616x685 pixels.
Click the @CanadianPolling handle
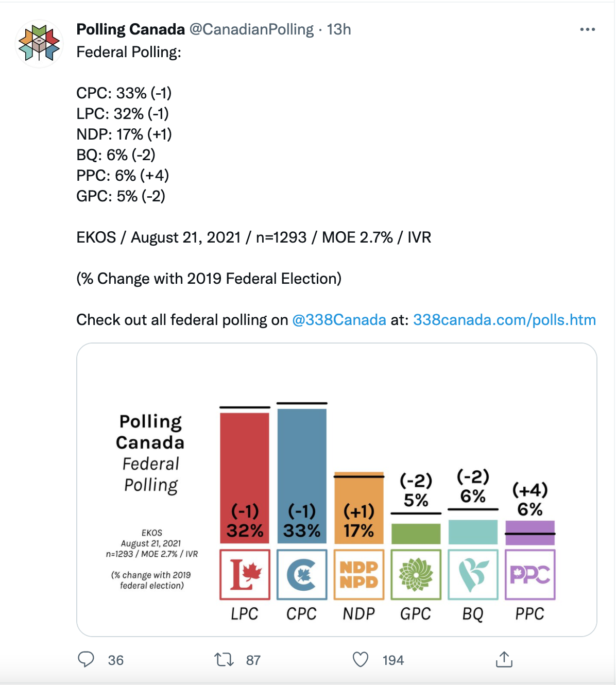(x=251, y=29)
